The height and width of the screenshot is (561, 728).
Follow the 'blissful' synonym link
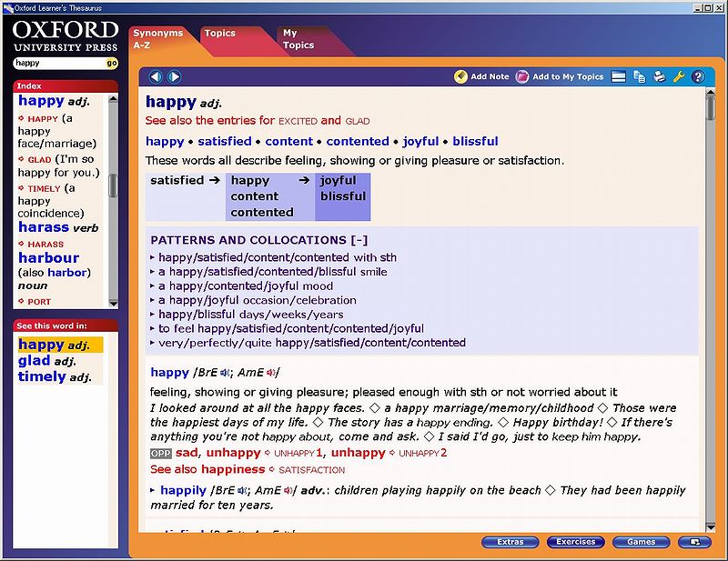point(475,141)
